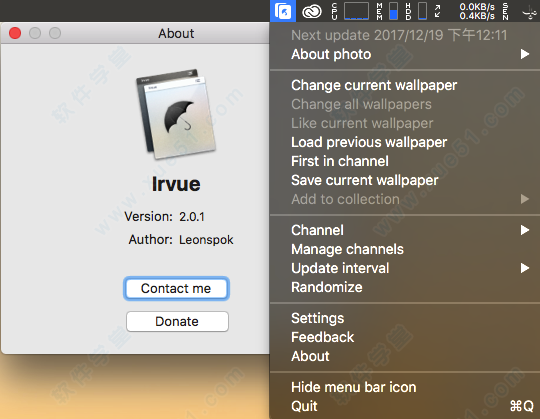Open Settings from the Irvue menu
This screenshot has width=540, height=419.
[x=318, y=318]
